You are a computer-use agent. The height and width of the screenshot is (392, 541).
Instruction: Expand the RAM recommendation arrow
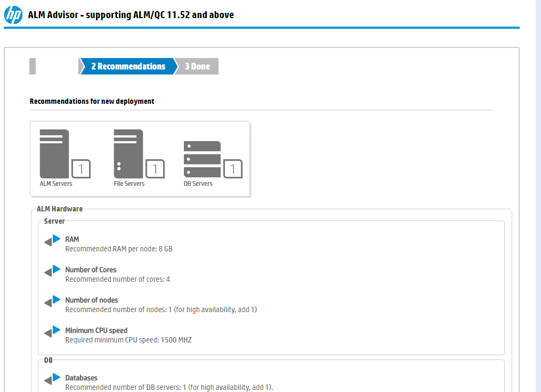[52, 241]
